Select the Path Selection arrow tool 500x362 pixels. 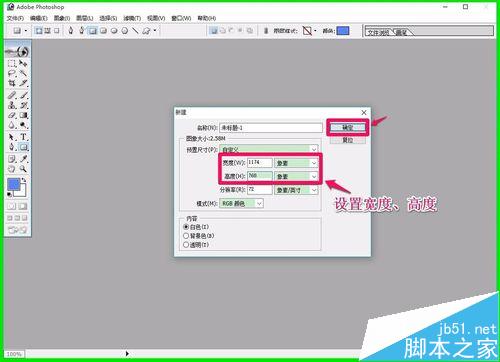click(x=12, y=137)
